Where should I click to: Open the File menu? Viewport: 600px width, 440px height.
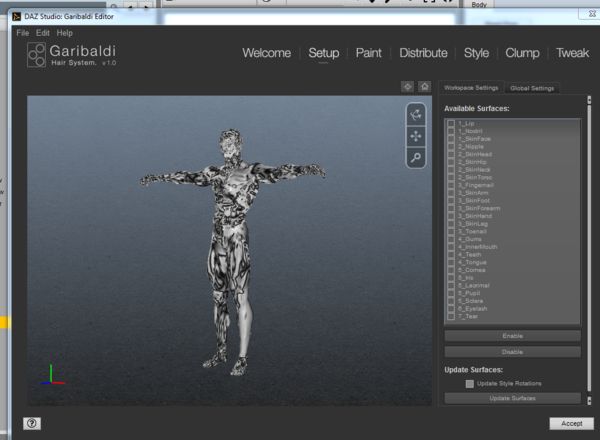pyautogui.click(x=23, y=33)
